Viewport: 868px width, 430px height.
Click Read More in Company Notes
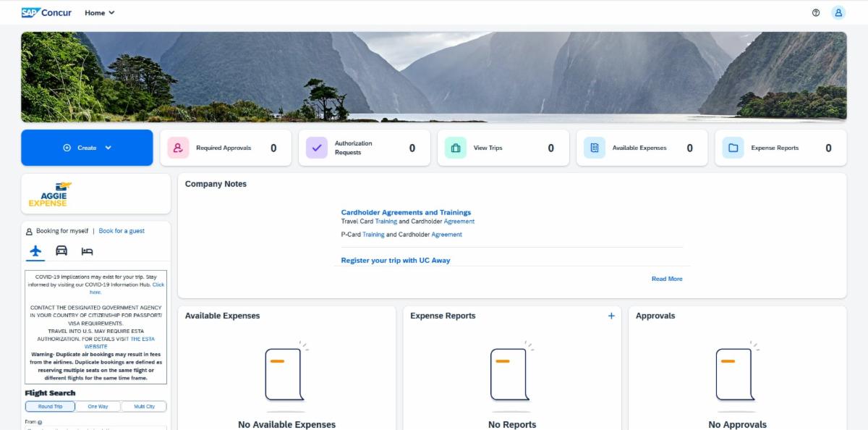coord(666,279)
